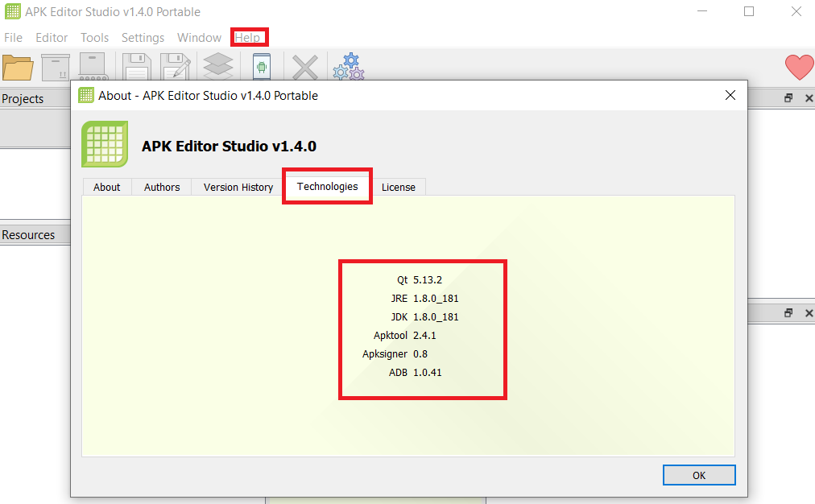815x504 pixels.
Task: Click the folder icon to open an APK
Action: click(18, 67)
